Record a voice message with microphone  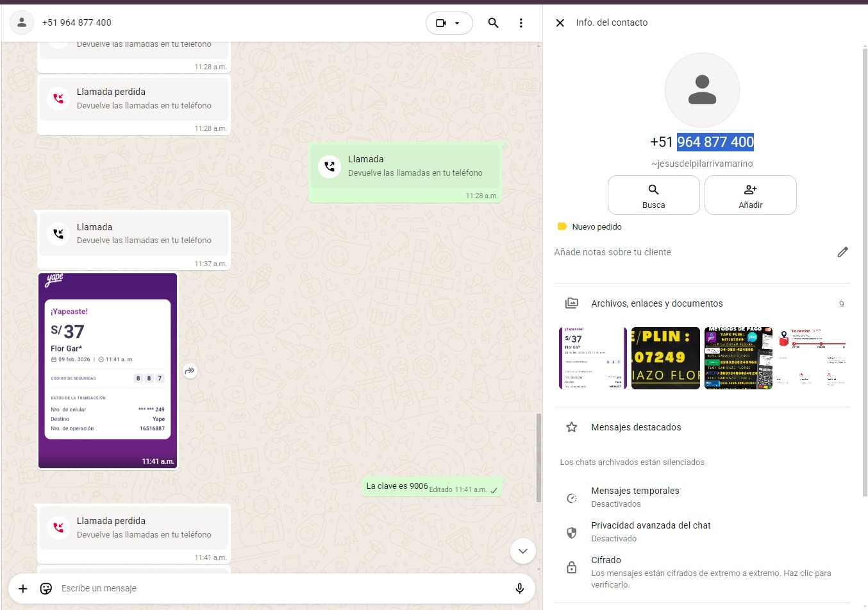pyautogui.click(x=519, y=588)
